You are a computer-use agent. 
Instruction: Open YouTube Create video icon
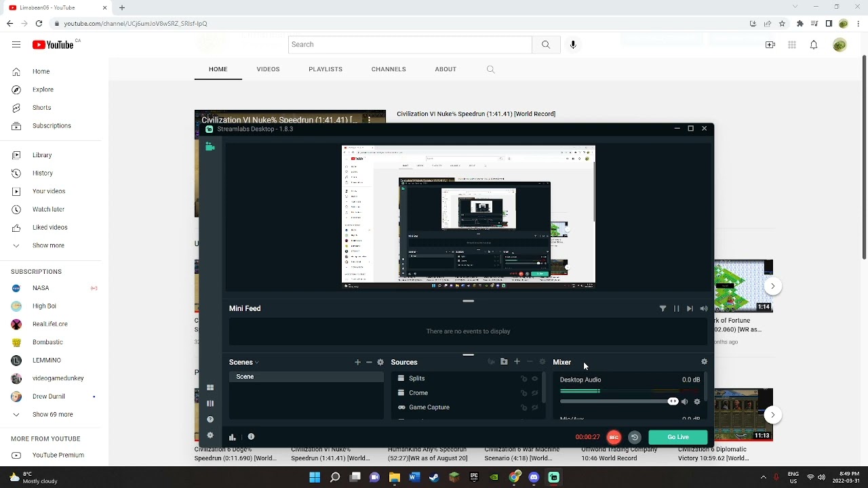point(770,45)
